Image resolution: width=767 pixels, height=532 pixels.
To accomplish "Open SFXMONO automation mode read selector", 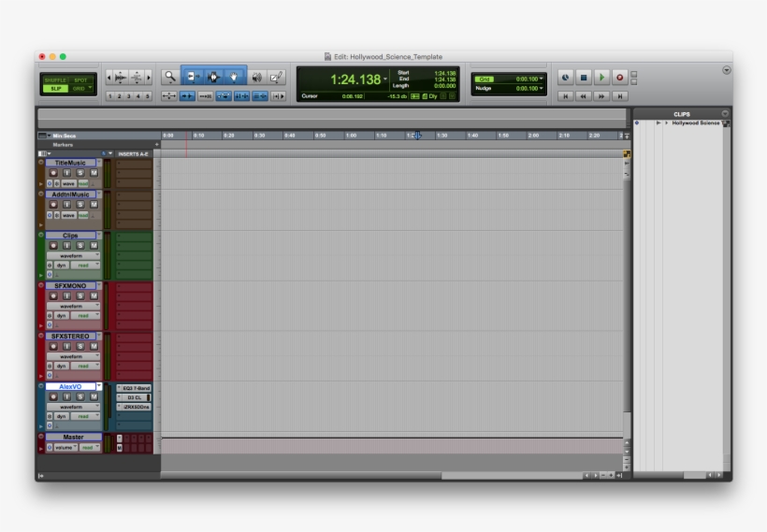I will coord(86,316).
